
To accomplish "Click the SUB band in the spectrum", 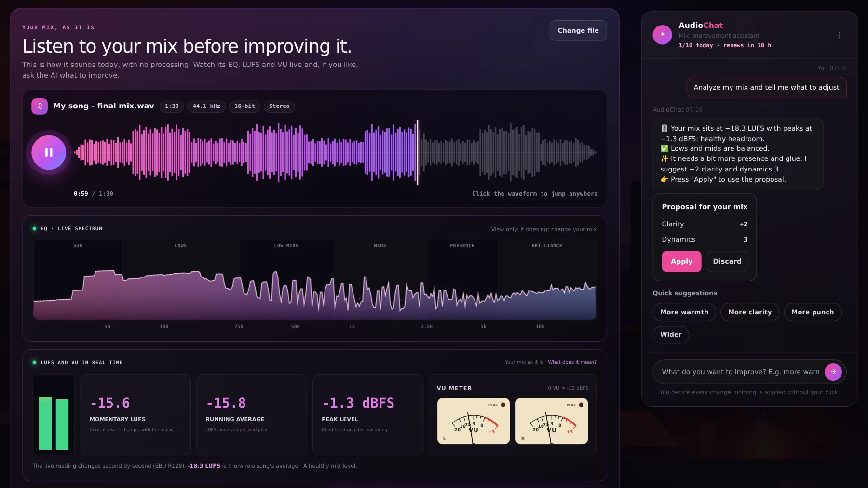I will click(78, 279).
